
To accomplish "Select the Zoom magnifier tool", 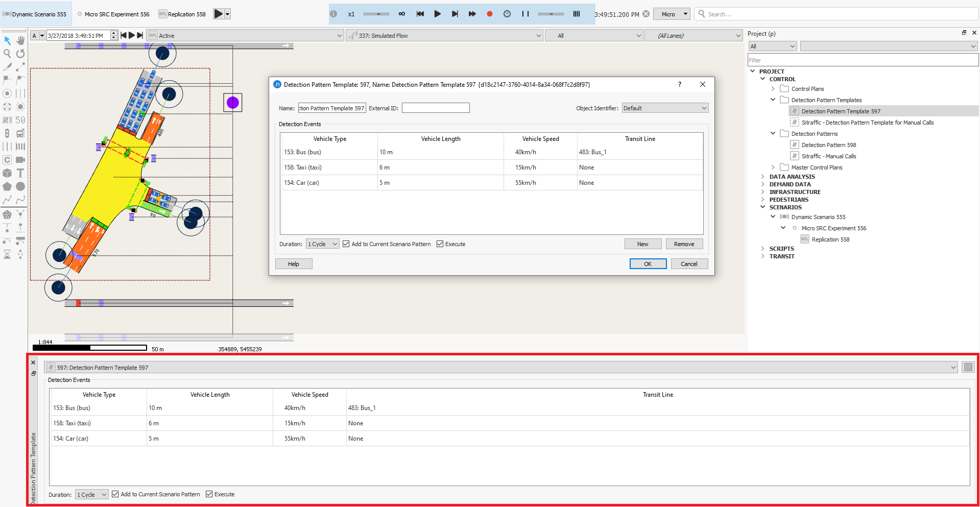I will click(7, 54).
